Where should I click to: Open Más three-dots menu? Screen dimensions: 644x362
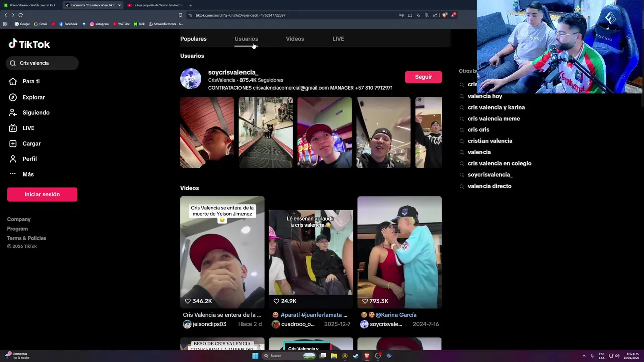click(13, 174)
